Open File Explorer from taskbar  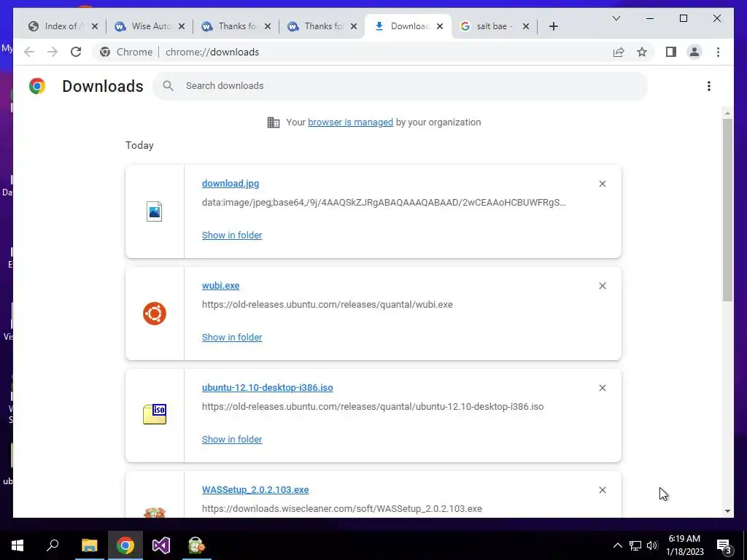[x=89, y=545]
